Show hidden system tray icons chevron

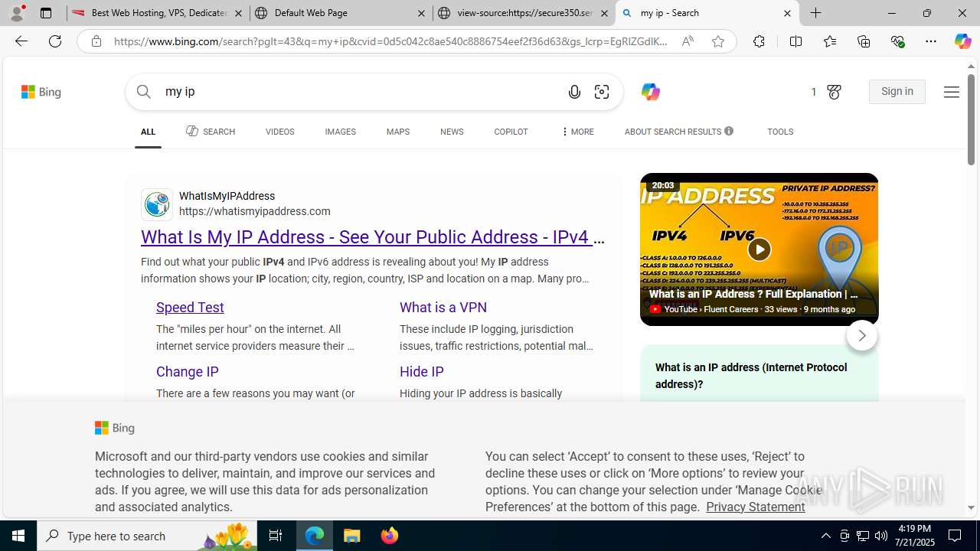(825, 536)
